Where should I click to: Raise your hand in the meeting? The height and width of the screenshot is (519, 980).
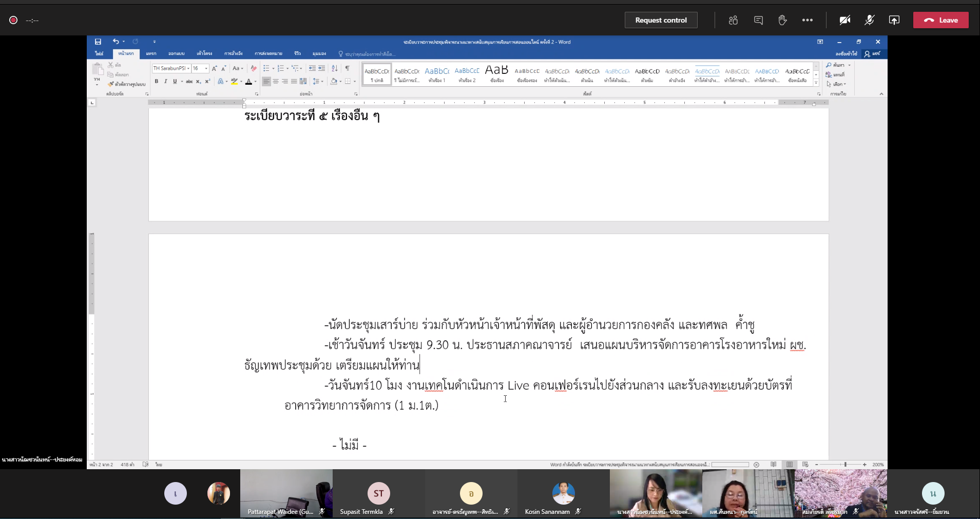pos(782,20)
